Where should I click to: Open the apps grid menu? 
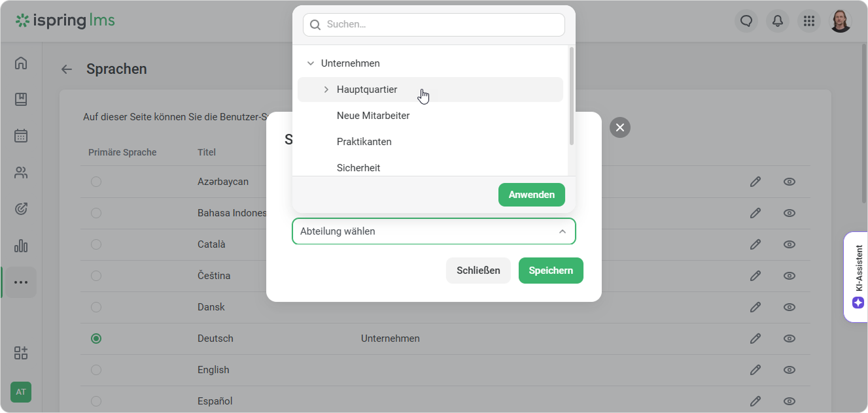point(808,21)
